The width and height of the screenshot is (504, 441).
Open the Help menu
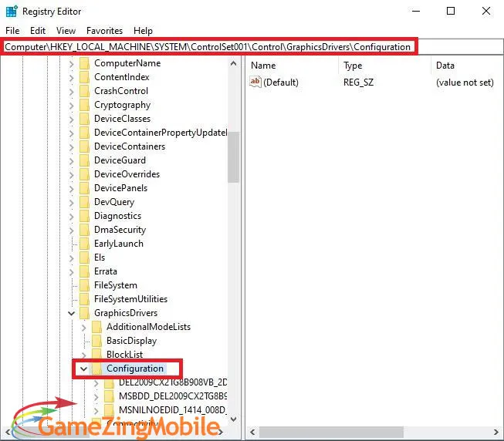pos(143,31)
